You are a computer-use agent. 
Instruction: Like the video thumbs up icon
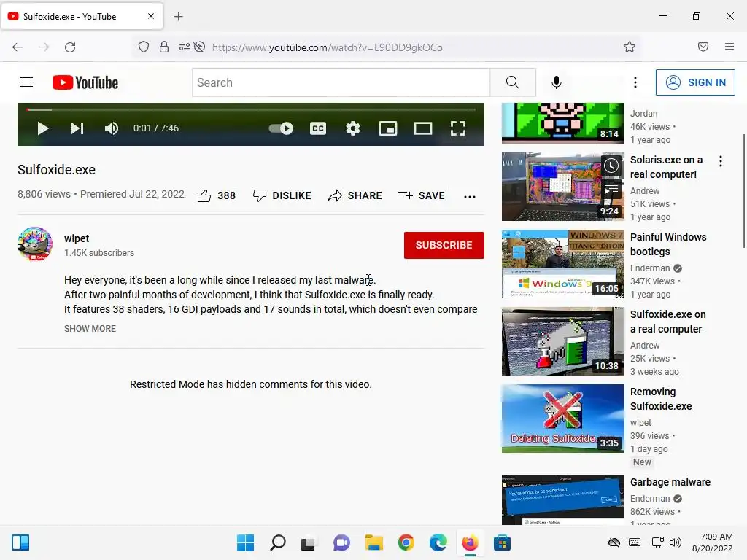(x=204, y=195)
